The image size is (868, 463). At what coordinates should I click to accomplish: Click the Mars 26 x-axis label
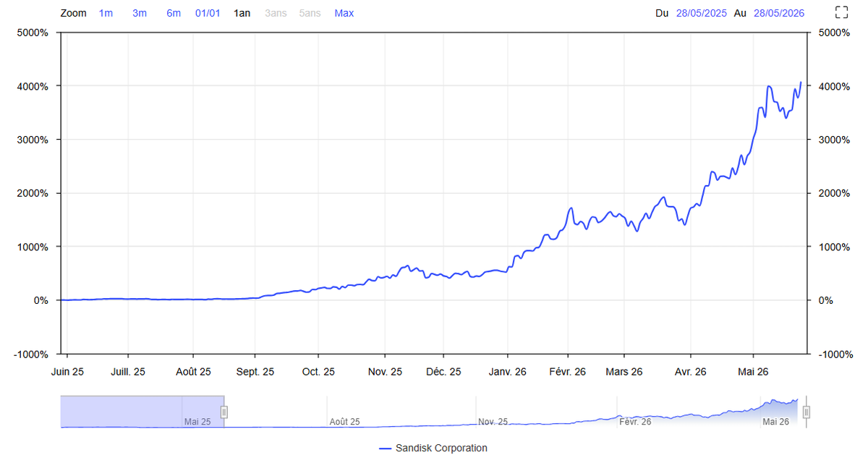[624, 372]
